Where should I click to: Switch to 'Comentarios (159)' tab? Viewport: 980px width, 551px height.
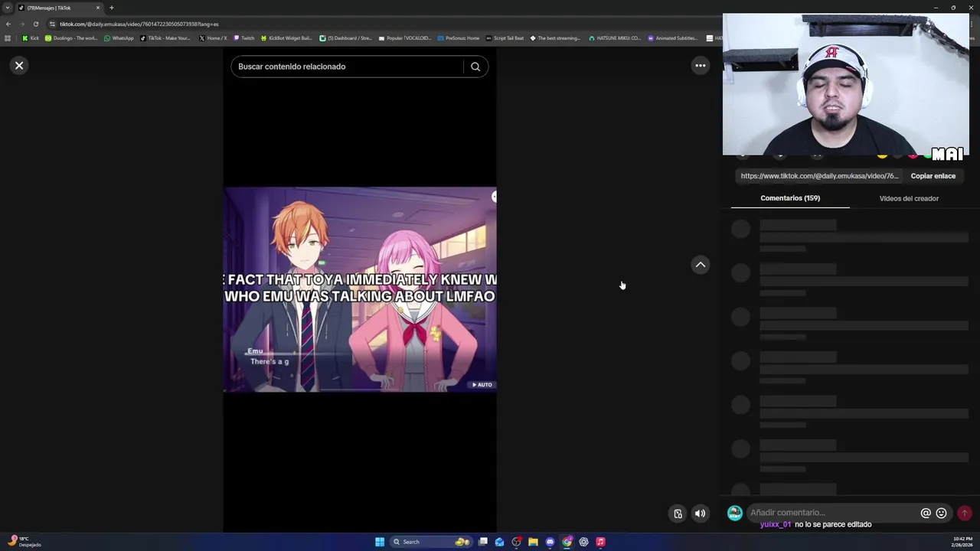pyautogui.click(x=790, y=198)
